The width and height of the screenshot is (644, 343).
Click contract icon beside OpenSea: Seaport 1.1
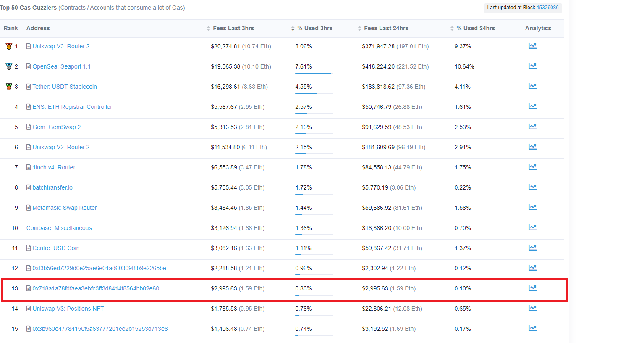coord(29,66)
